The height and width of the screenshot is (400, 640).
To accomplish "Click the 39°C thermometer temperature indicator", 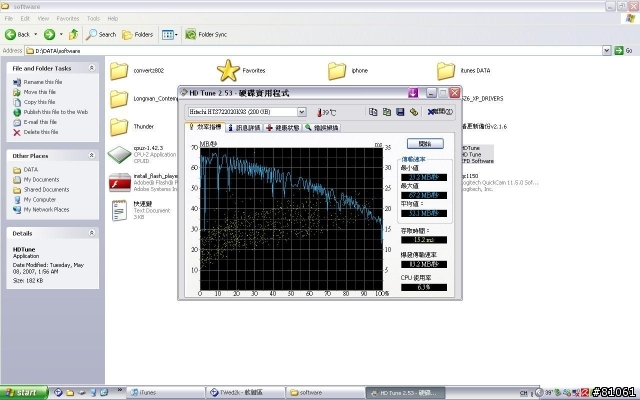I will pyautogui.click(x=327, y=112).
